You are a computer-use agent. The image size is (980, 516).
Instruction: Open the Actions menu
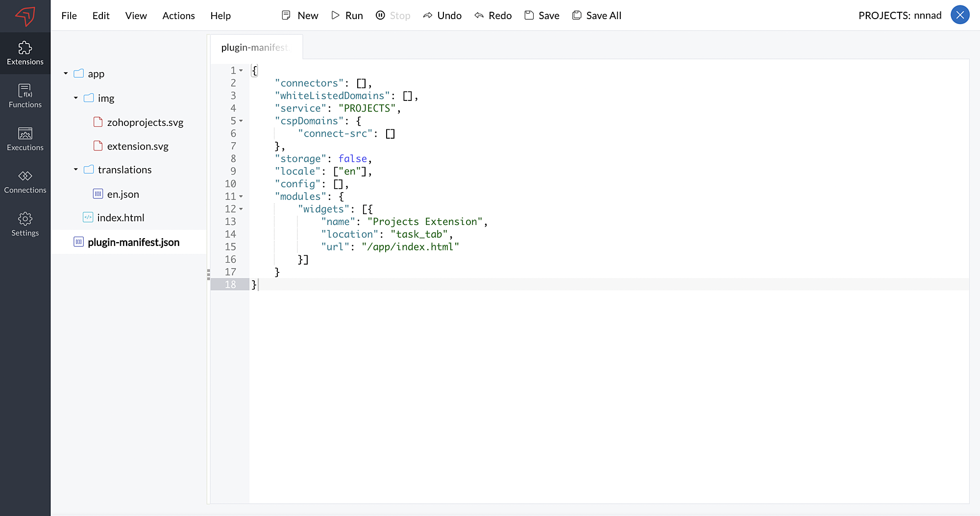[178, 16]
